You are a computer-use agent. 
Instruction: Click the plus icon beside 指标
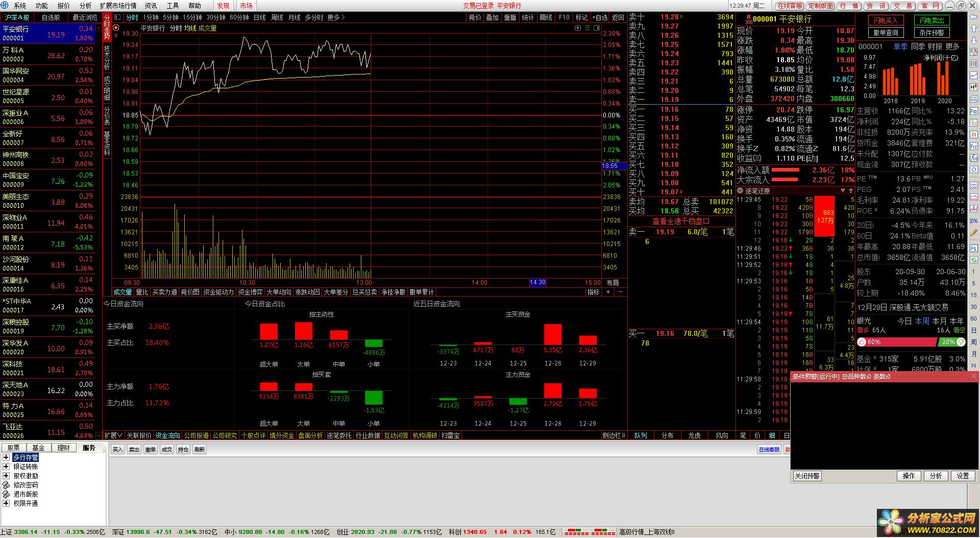pos(608,292)
